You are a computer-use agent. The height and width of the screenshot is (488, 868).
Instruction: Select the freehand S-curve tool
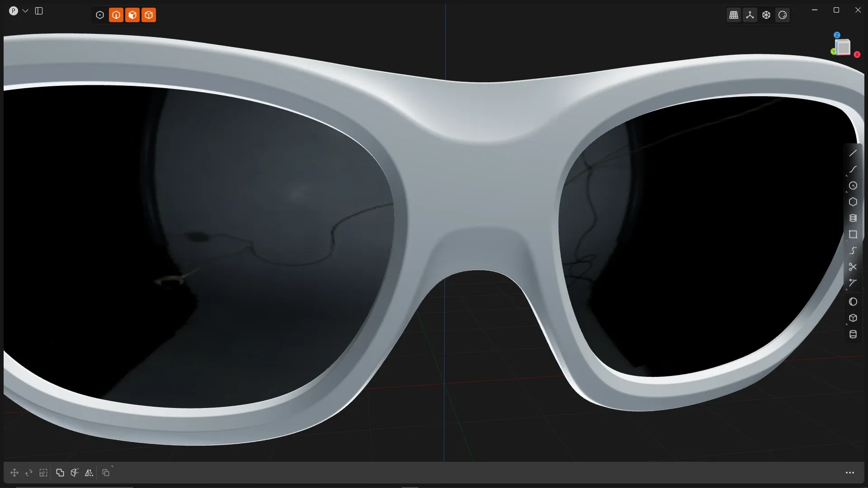tap(853, 251)
